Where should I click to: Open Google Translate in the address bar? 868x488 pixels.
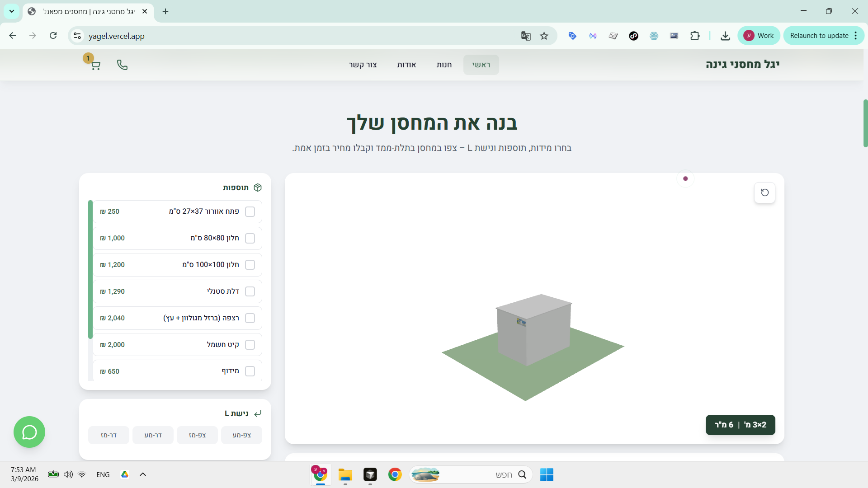[525, 36]
